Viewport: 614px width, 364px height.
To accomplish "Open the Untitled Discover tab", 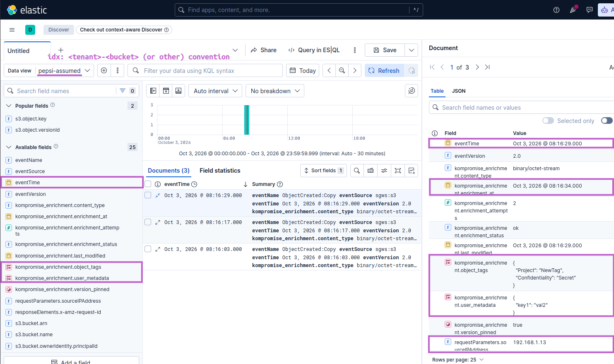I will pos(19,51).
